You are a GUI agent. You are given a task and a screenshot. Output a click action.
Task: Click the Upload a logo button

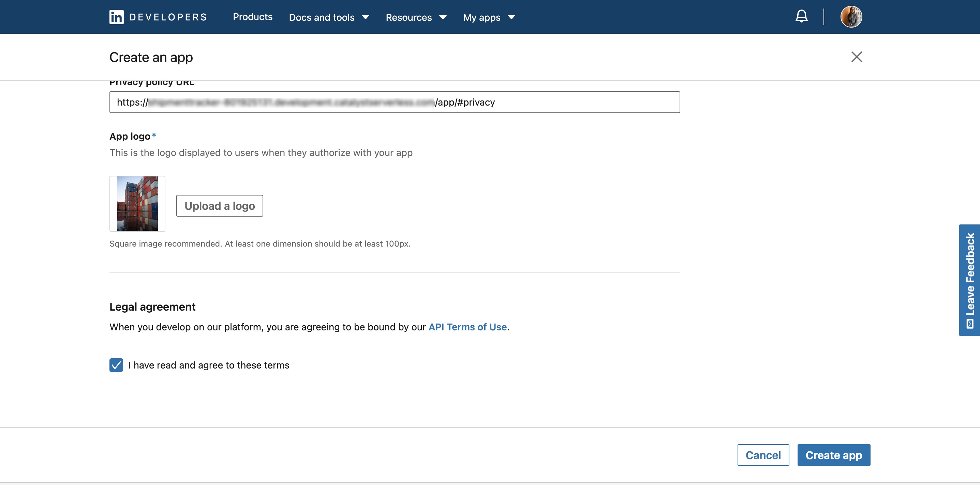pos(220,206)
